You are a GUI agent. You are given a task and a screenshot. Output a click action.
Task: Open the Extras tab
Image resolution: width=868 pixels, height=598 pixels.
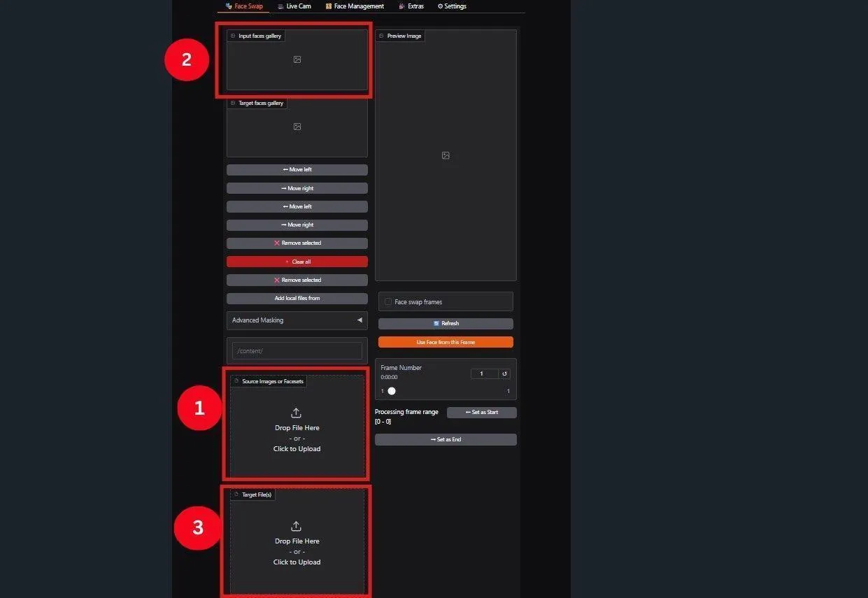point(411,6)
